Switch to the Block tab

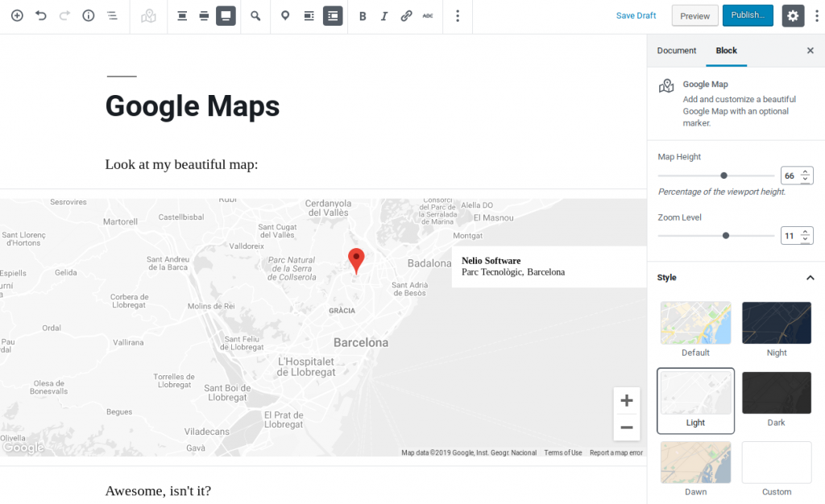pos(726,50)
